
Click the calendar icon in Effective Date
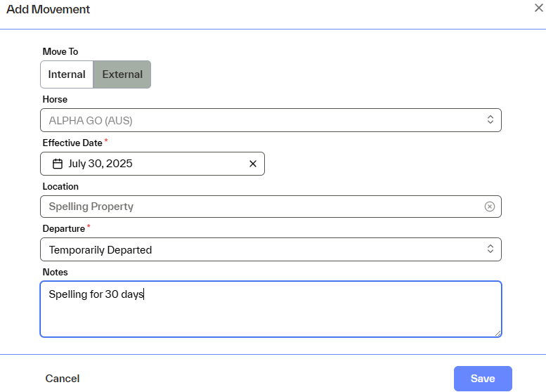tap(58, 164)
